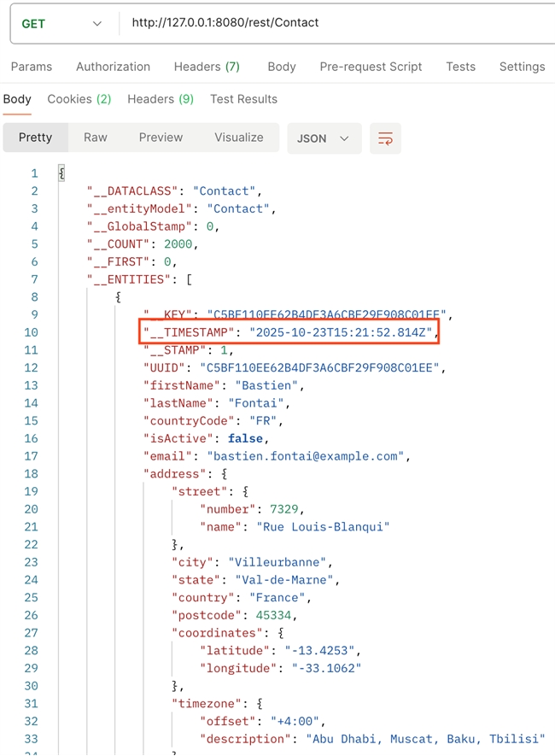Viewport: 555px width, 756px height.
Task: Open the Params tab
Action: tap(32, 67)
